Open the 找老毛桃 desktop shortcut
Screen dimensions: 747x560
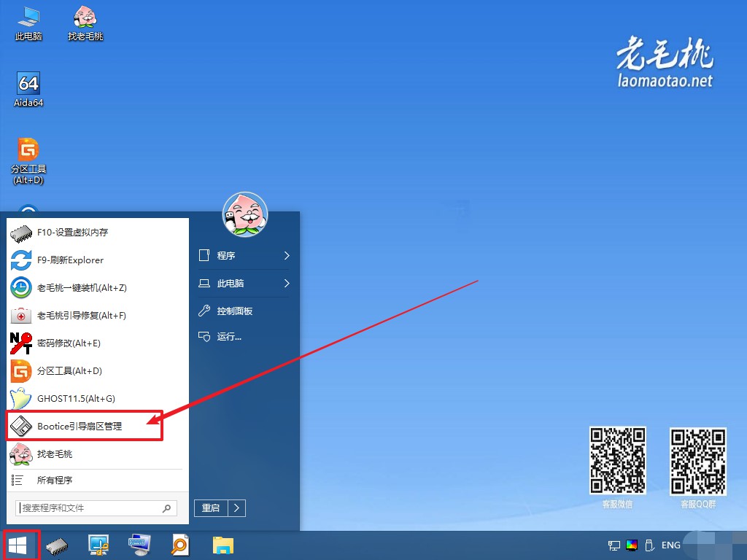tap(85, 23)
